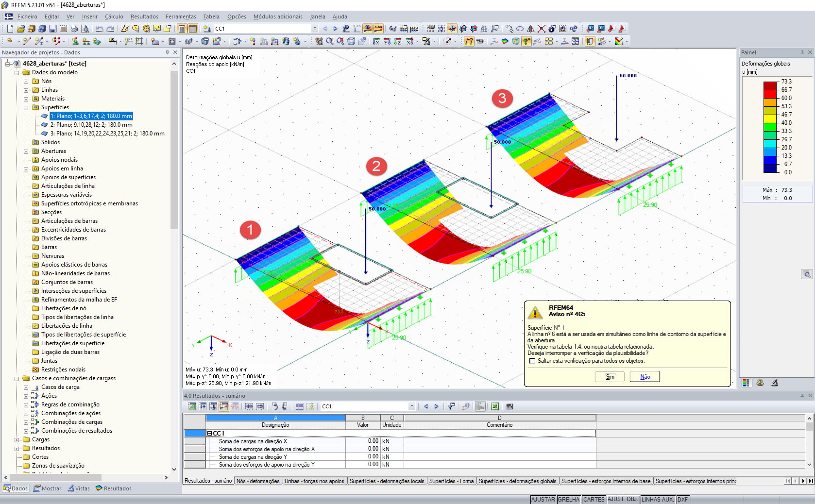
Task: View the model in Z direction with the Z-axis icon
Action: click(398, 41)
